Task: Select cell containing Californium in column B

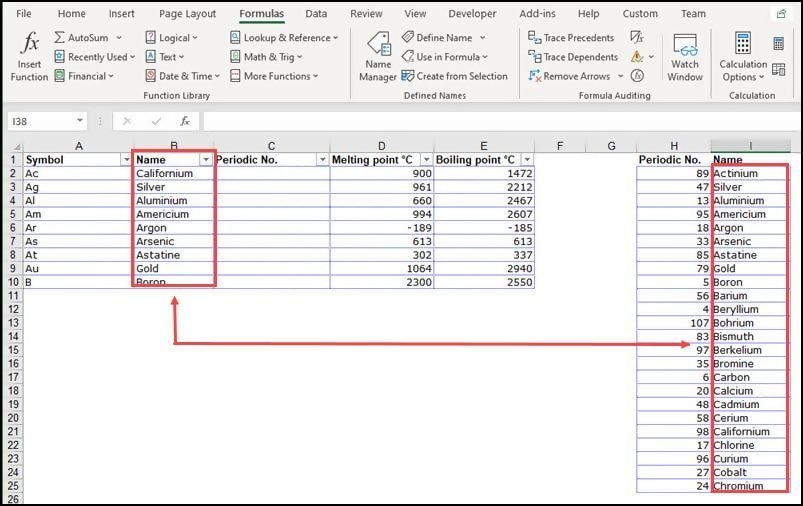Action: pyautogui.click(x=174, y=173)
